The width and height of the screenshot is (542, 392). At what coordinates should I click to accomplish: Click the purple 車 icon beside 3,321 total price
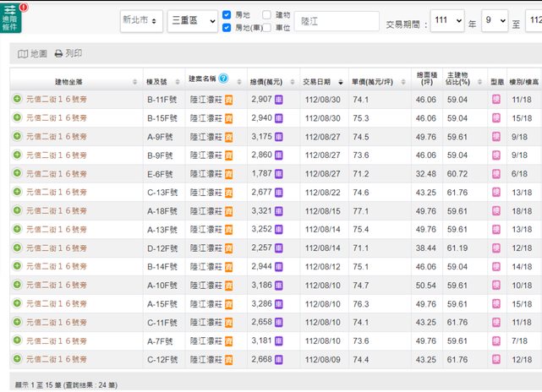tap(279, 211)
